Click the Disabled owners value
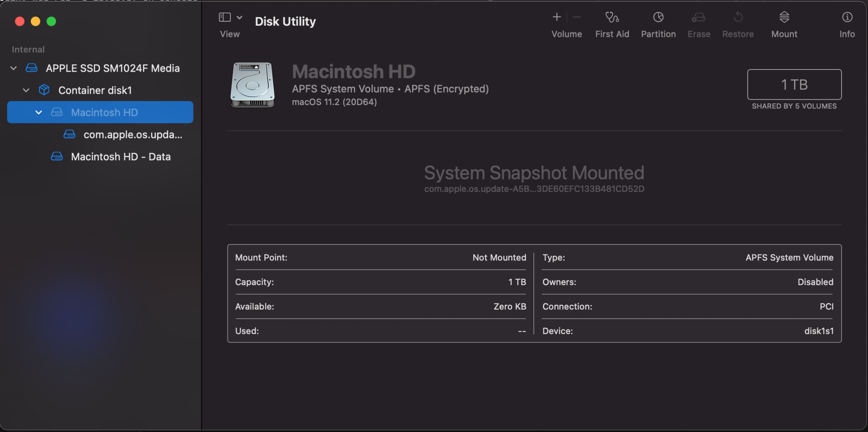This screenshot has height=432, width=868. tap(815, 282)
